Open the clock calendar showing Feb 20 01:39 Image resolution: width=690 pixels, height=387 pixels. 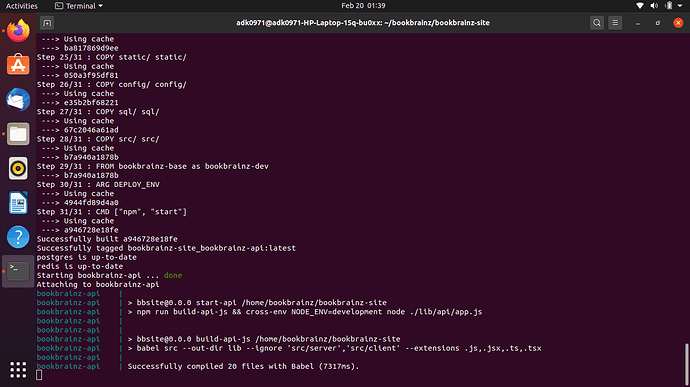(x=363, y=6)
